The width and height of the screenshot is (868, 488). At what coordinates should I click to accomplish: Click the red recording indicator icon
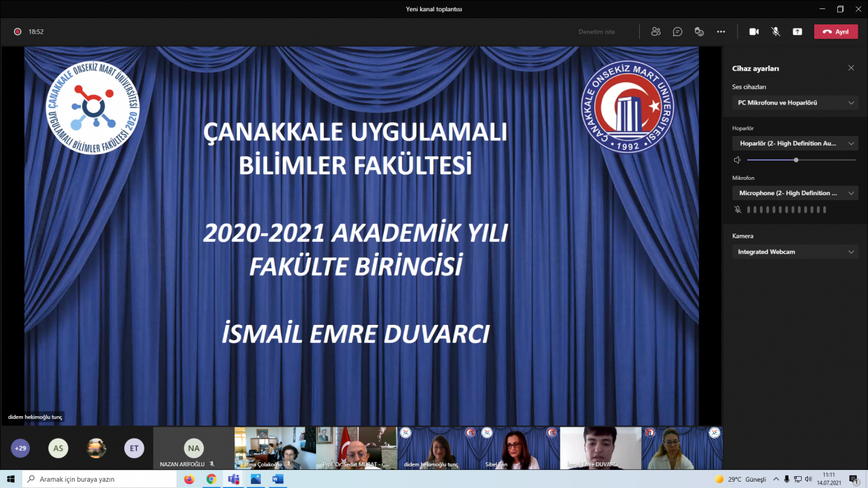click(17, 31)
